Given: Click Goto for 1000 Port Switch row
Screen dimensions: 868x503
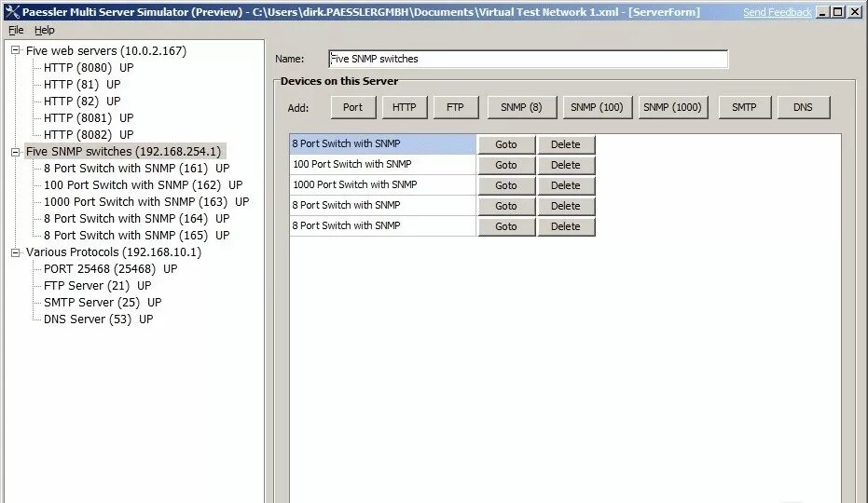Looking at the screenshot, I should coord(506,185).
